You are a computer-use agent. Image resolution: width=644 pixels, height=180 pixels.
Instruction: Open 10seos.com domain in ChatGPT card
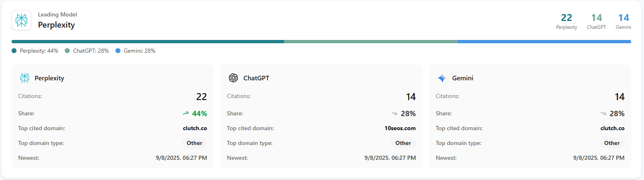pos(400,128)
